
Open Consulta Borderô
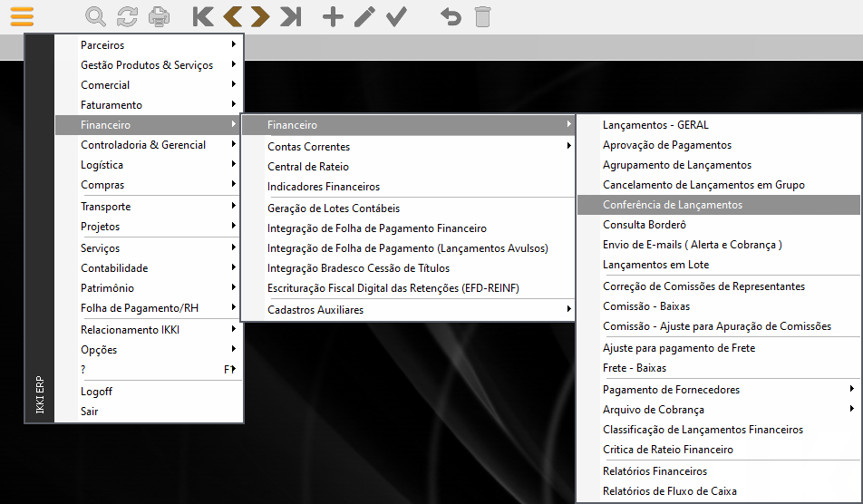tap(719, 225)
